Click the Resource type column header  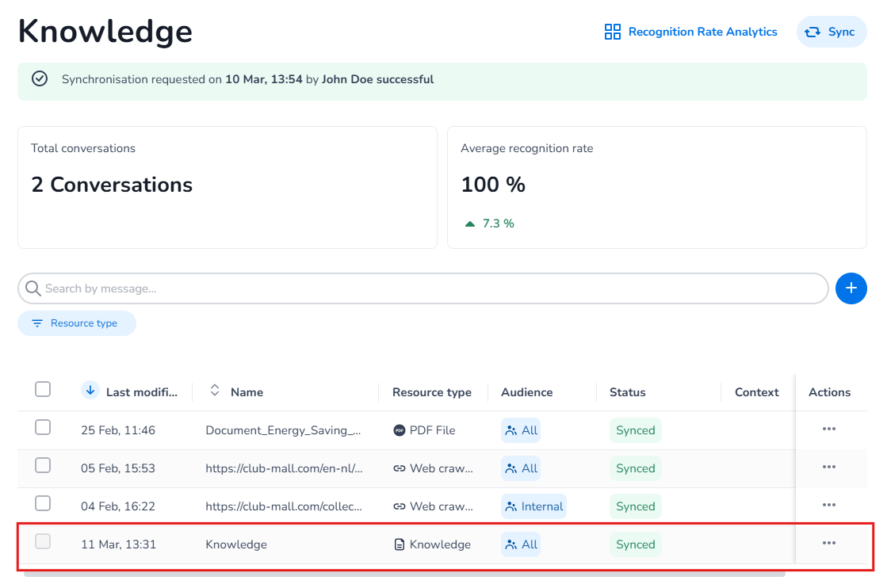(x=431, y=392)
